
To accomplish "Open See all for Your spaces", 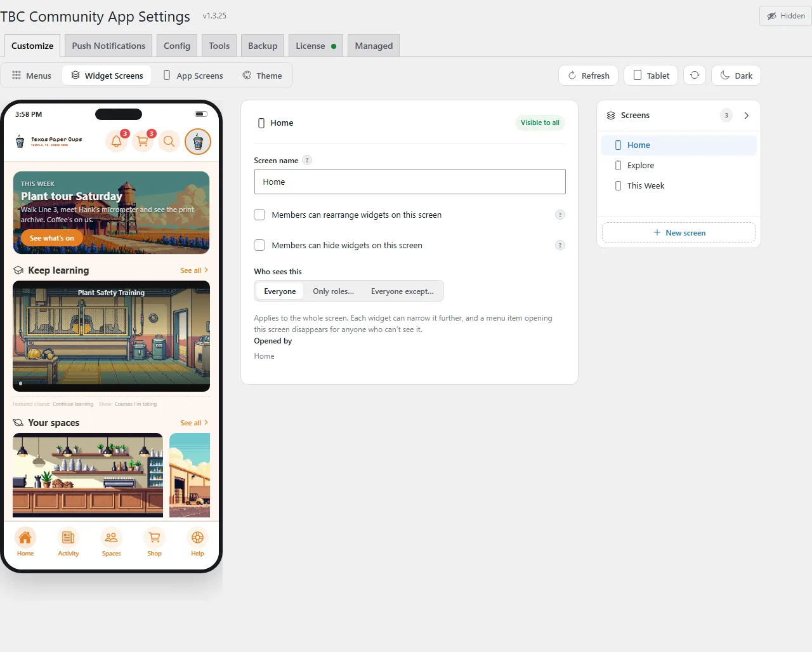I will [194, 423].
